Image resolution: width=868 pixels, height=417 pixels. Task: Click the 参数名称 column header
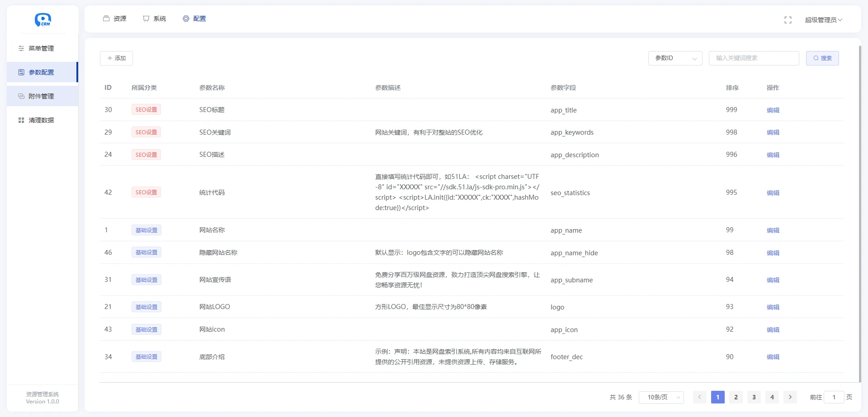[212, 88]
